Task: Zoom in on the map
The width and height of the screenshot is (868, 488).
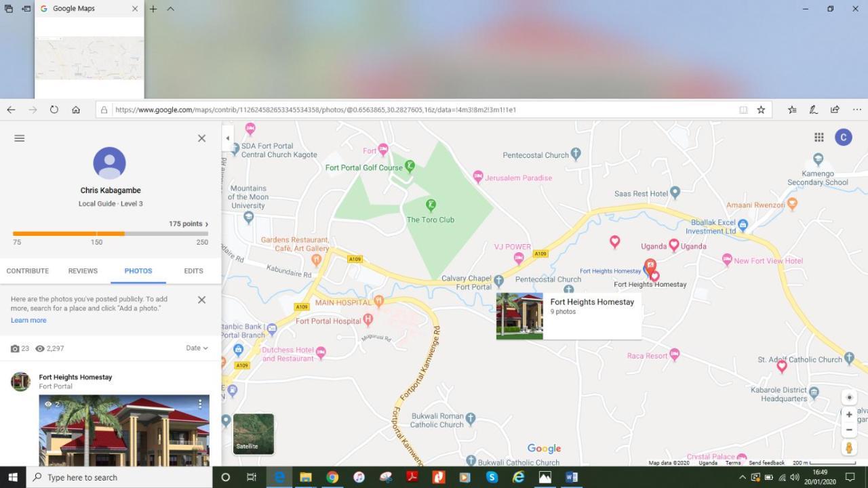Action: click(x=849, y=415)
